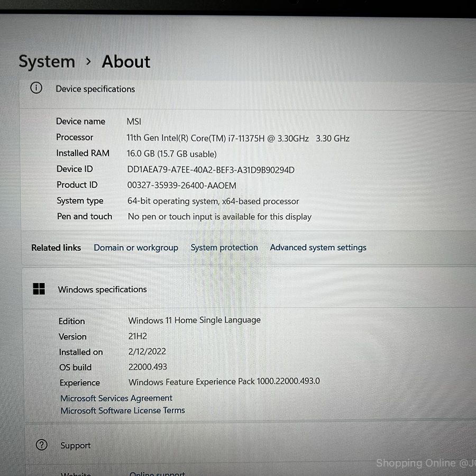Select the version value 21H2
This screenshot has width=476, height=476.
138,336
